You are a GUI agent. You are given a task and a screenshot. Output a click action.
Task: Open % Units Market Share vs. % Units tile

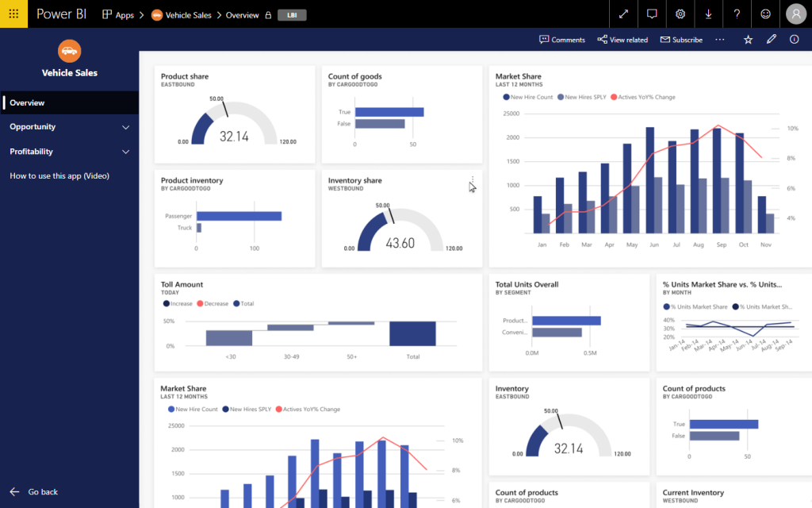coord(733,322)
